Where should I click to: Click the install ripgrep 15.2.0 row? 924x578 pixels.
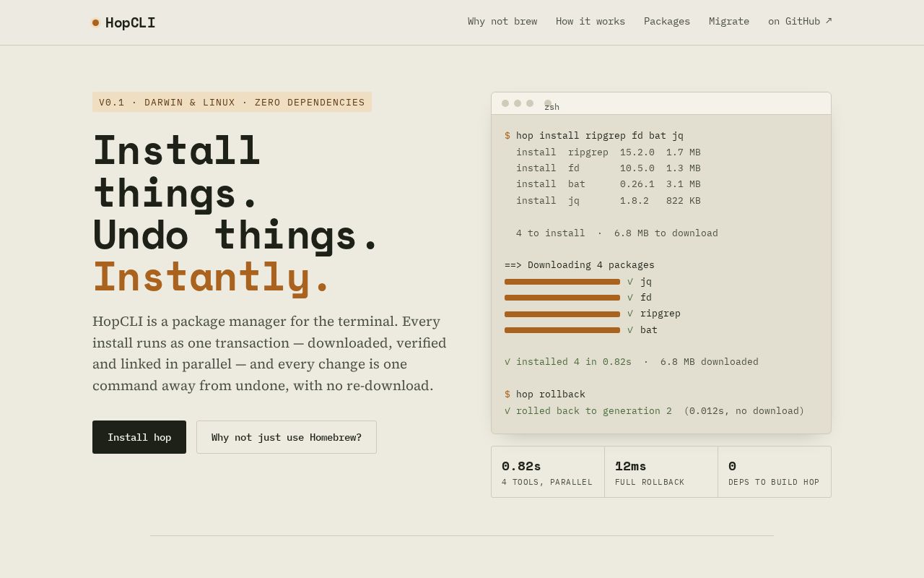pyautogui.click(x=609, y=152)
